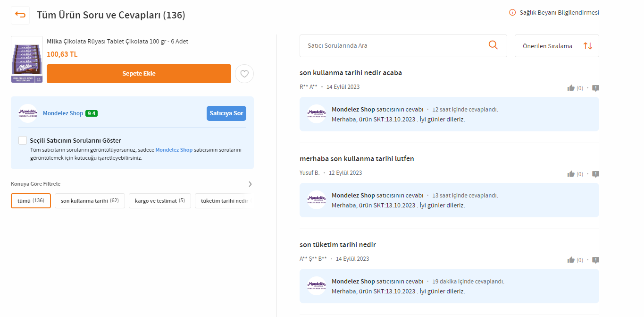Click the page heading 'Tüm Ürün Soru ve Cevapları (136)'
The width and height of the screenshot is (644, 317).
(111, 15)
